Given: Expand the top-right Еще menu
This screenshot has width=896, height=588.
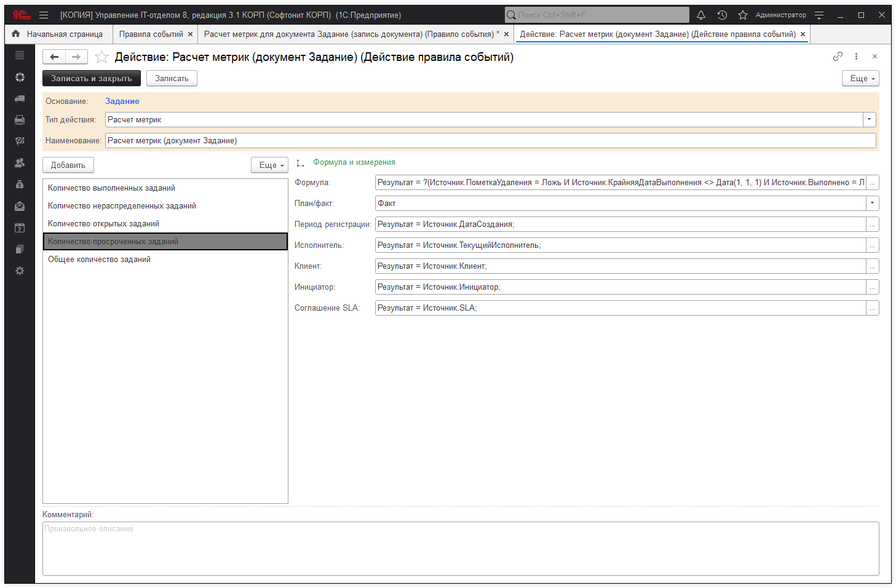Looking at the screenshot, I should click(x=860, y=79).
